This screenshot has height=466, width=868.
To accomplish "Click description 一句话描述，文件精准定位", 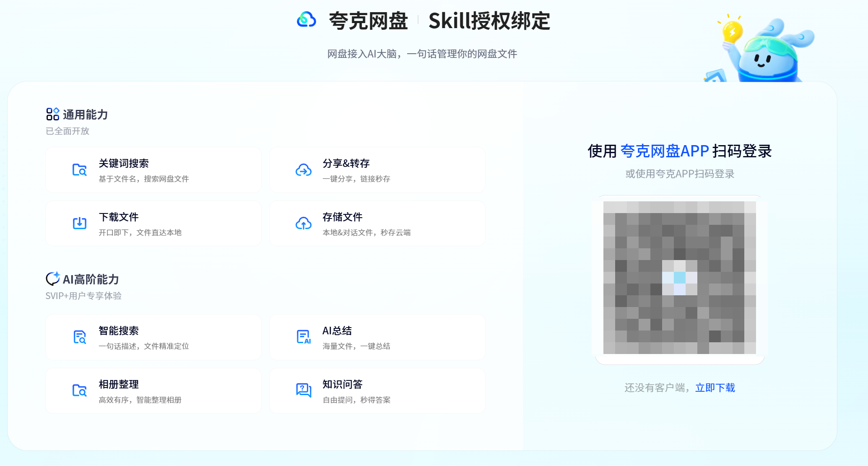I will pyautogui.click(x=144, y=346).
